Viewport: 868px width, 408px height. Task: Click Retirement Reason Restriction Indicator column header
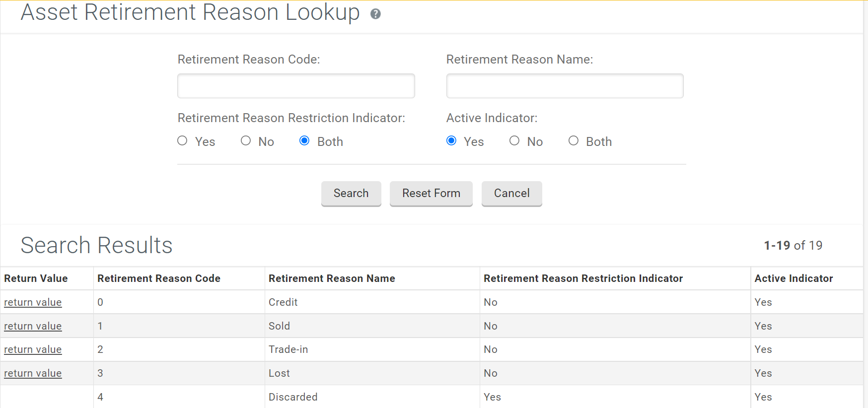583,278
